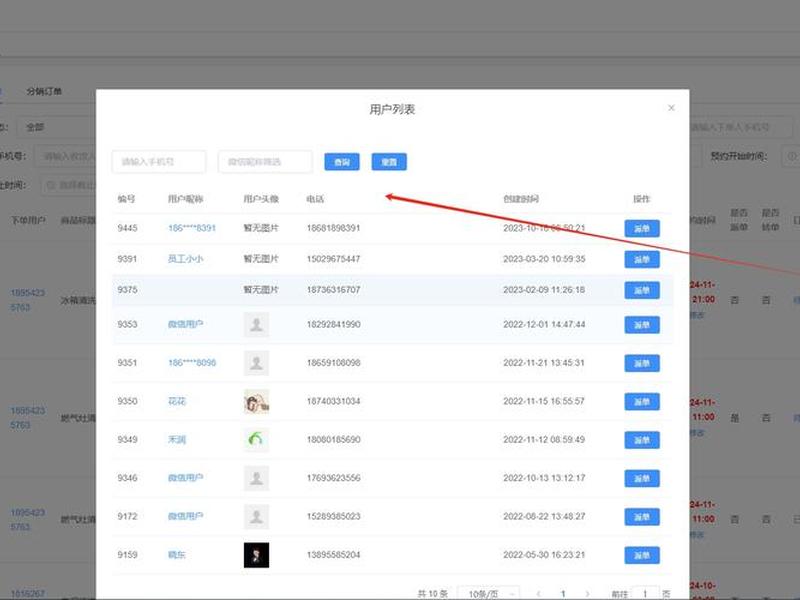Open user nickname link 员工小小
This screenshot has width=800, height=600.
point(185,259)
